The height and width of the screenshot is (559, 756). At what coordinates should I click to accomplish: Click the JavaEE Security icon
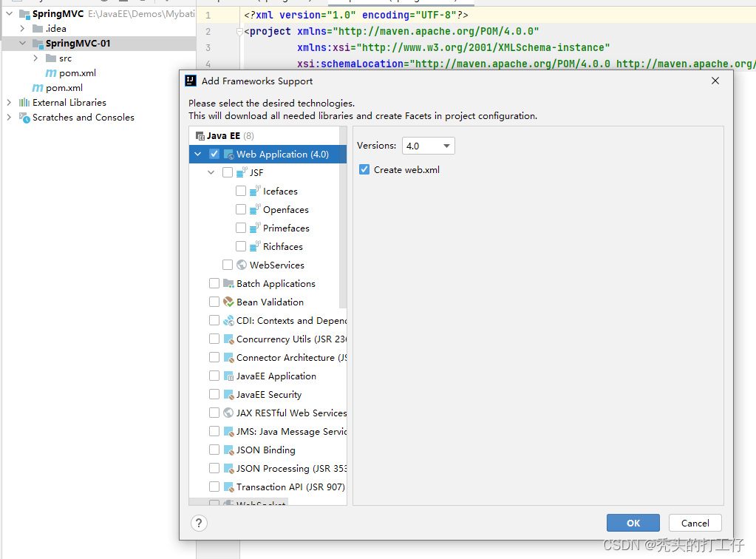[x=229, y=395]
